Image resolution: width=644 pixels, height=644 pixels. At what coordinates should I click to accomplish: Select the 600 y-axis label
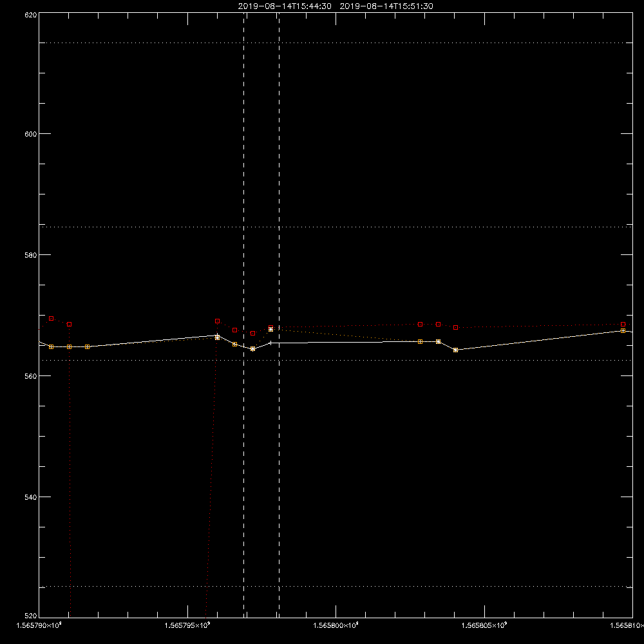[31, 134]
